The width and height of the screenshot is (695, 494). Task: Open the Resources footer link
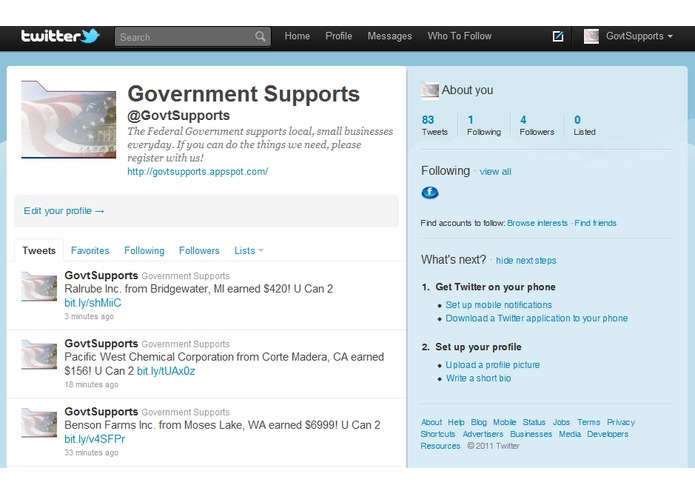tap(440, 446)
